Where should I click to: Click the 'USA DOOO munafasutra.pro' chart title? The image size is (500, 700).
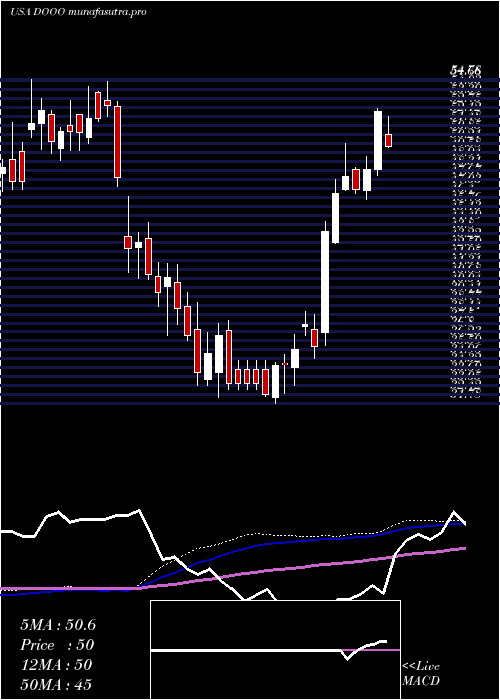[x=78, y=12]
